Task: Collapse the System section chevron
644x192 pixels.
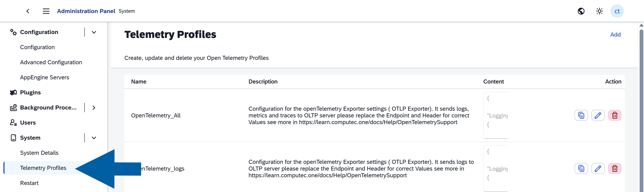Action: coord(94,138)
